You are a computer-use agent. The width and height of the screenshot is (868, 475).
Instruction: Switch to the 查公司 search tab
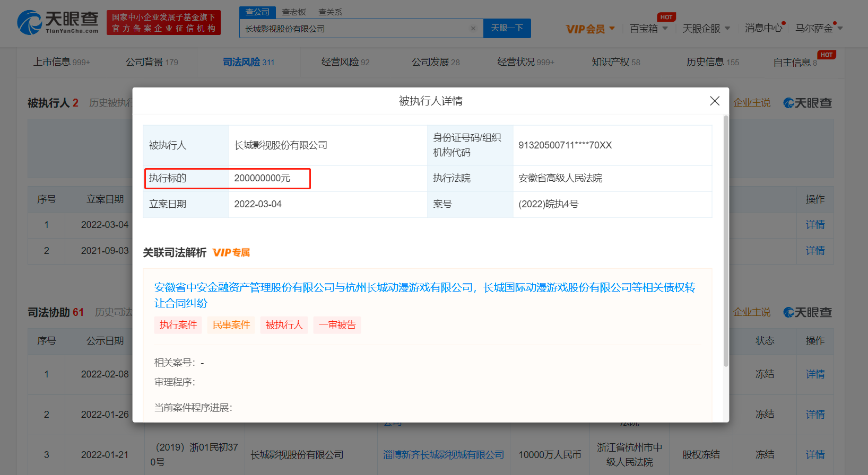coord(257,12)
